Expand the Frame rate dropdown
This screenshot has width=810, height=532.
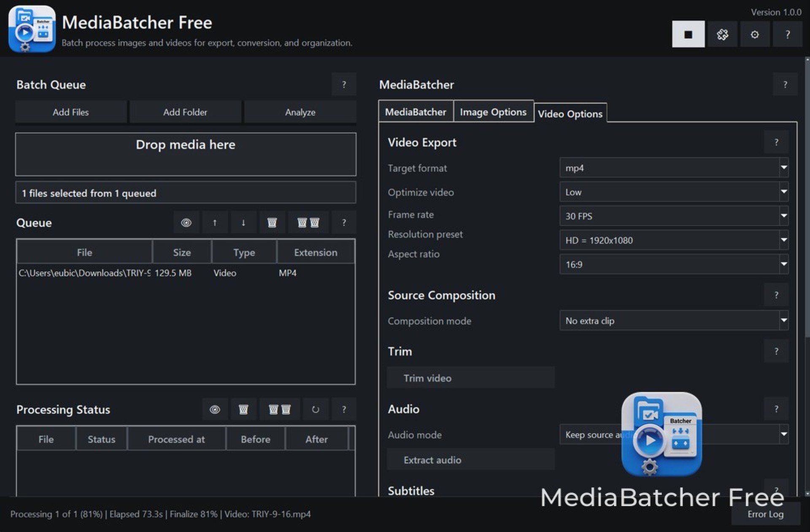[673, 216]
